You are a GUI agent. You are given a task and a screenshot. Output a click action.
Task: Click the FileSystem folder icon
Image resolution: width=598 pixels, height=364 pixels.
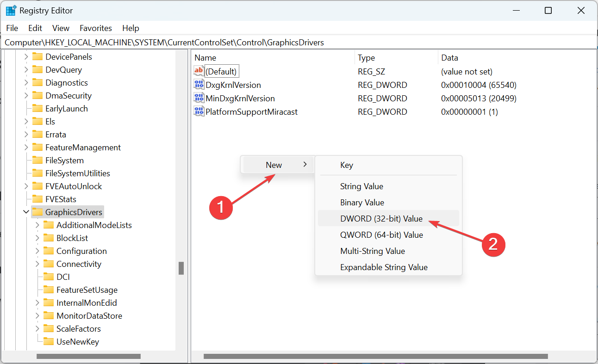[37, 160]
